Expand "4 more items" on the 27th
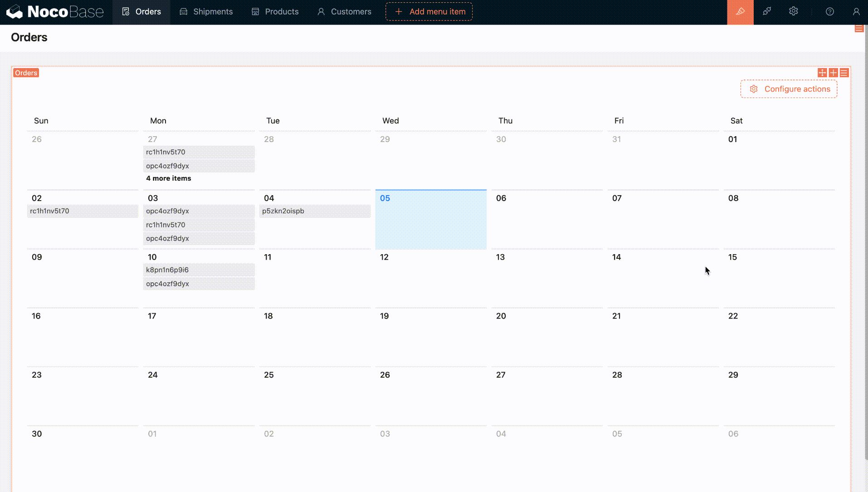The width and height of the screenshot is (868, 492). point(168,178)
